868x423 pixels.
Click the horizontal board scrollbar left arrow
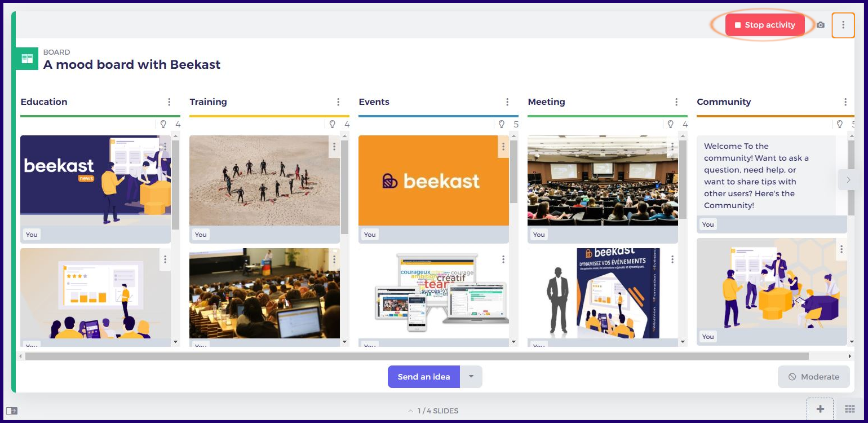tap(21, 356)
